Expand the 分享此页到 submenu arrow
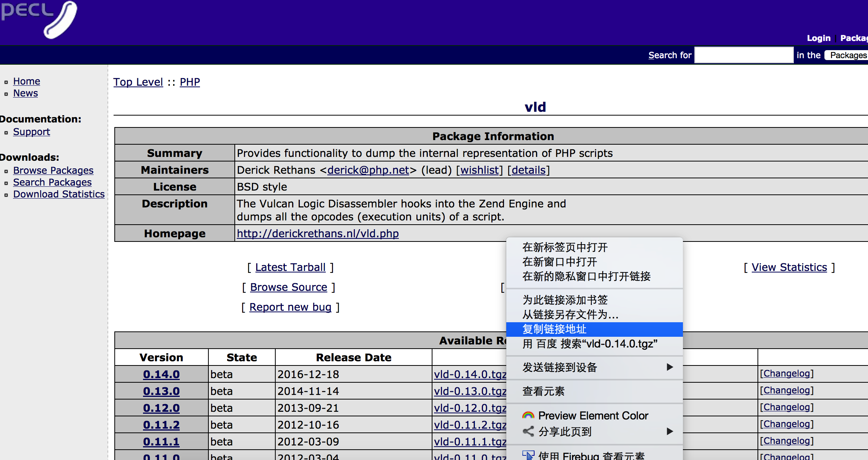 click(x=670, y=431)
